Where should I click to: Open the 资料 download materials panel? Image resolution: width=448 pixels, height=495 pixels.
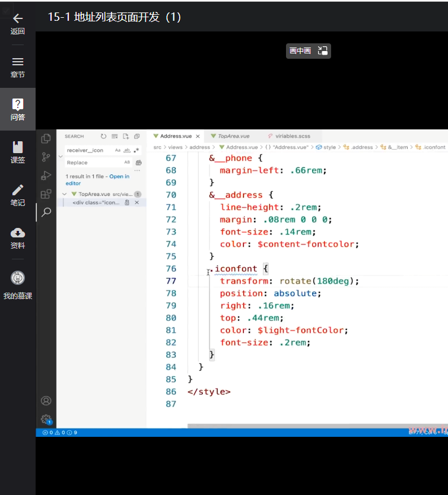(18, 238)
